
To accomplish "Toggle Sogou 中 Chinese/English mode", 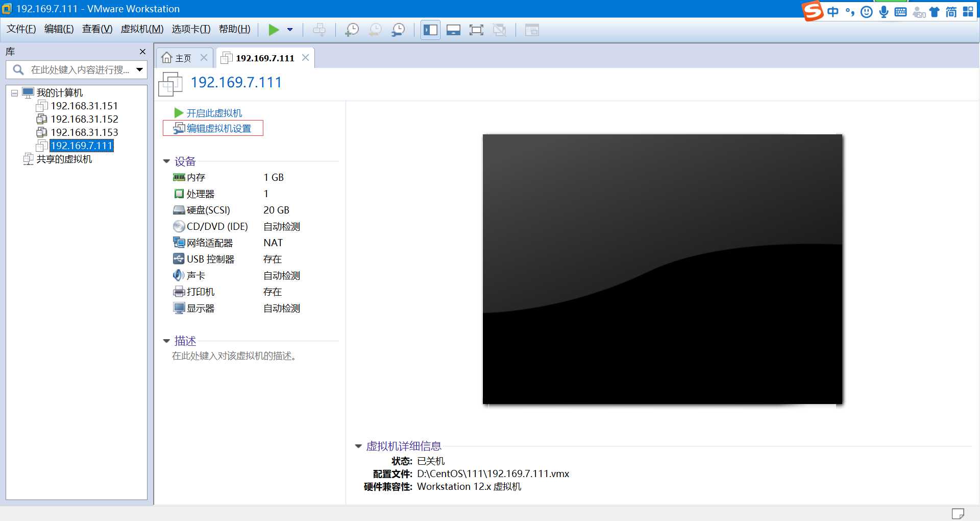I will tap(833, 12).
